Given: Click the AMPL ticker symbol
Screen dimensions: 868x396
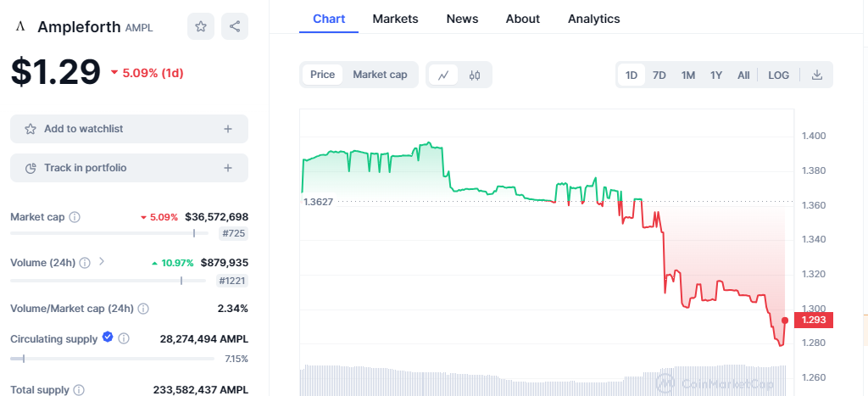Looking at the screenshot, I should (x=139, y=28).
